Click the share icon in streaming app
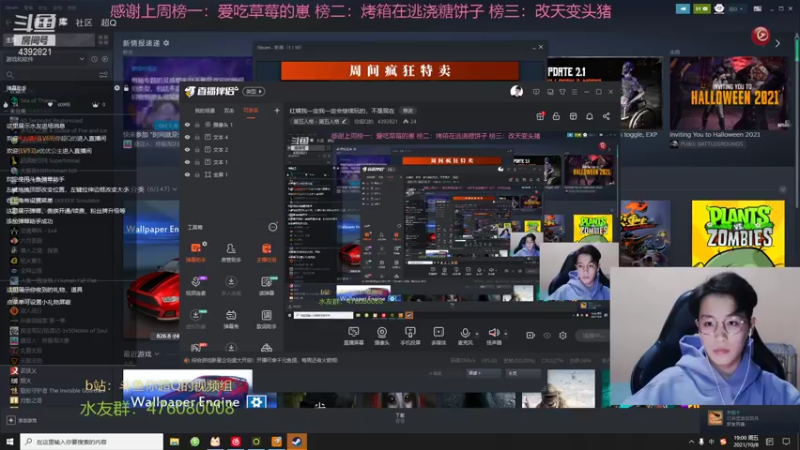 (606, 116)
